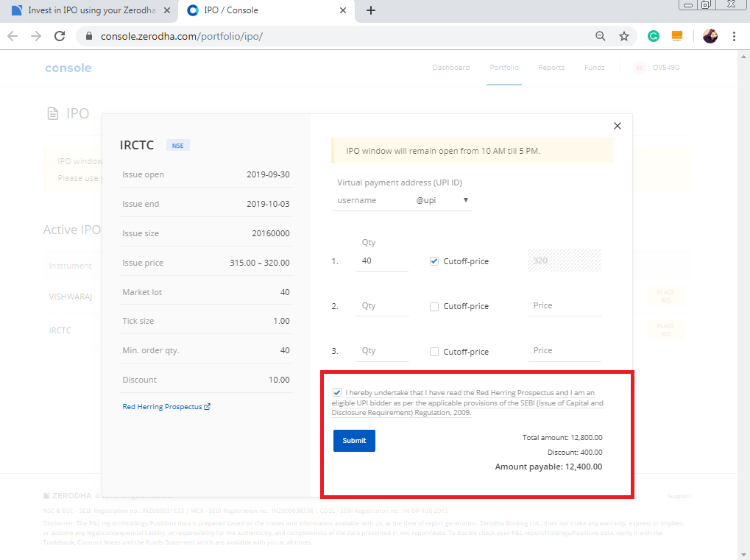
Task: Open the Portfolio menu item
Action: (504, 68)
